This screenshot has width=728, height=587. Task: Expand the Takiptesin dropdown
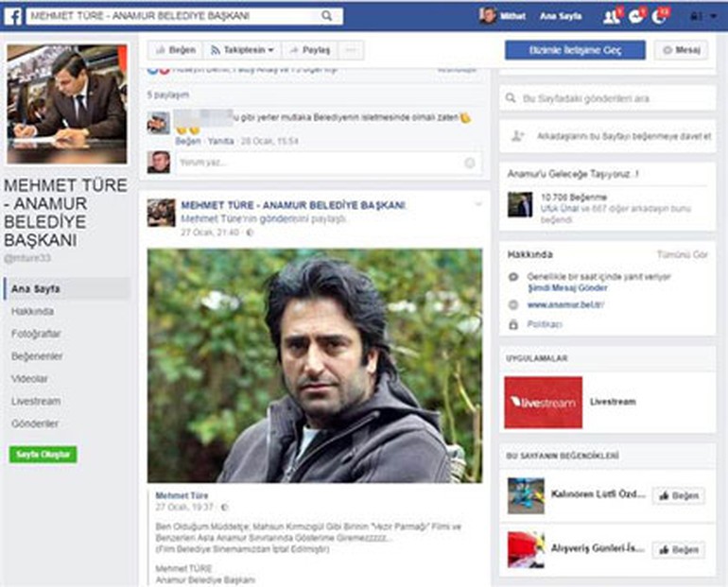coord(242,50)
